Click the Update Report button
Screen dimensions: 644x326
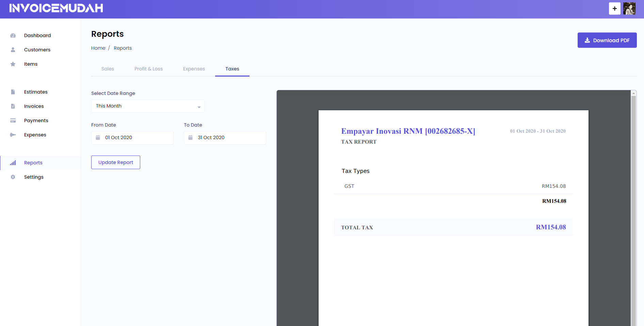[x=115, y=162]
